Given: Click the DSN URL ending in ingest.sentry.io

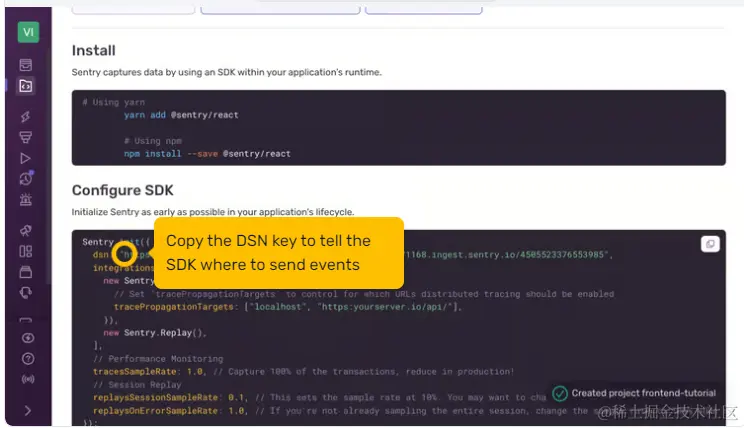Looking at the screenshot, I should pos(504,255).
